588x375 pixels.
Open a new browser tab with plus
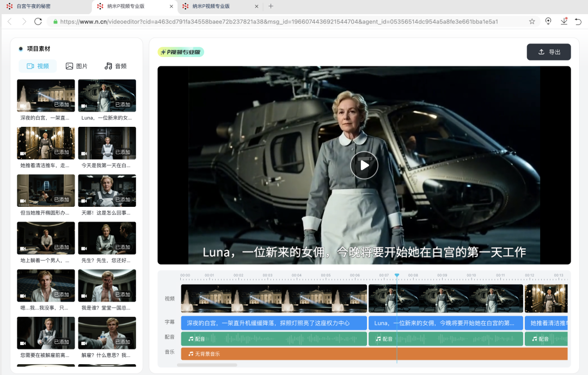pyautogui.click(x=271, y=6)
